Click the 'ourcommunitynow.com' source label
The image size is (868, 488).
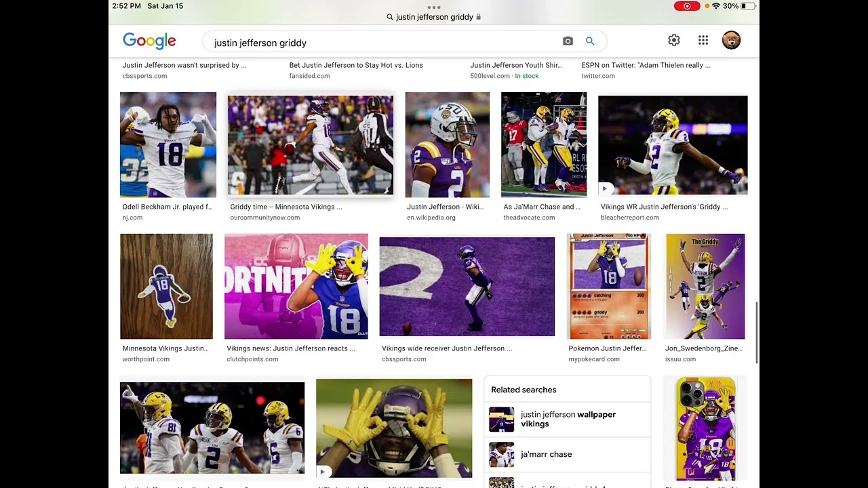264,218
